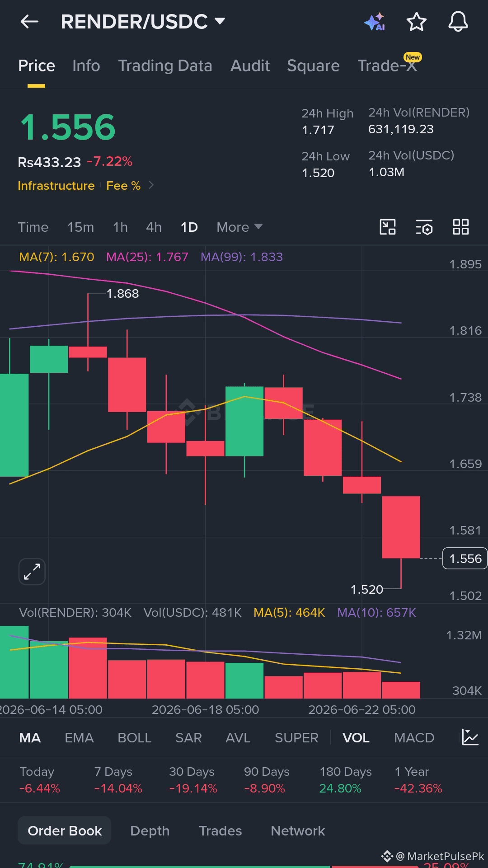Add RENDER/USDC to favorites with star

(x=416, y=21)
